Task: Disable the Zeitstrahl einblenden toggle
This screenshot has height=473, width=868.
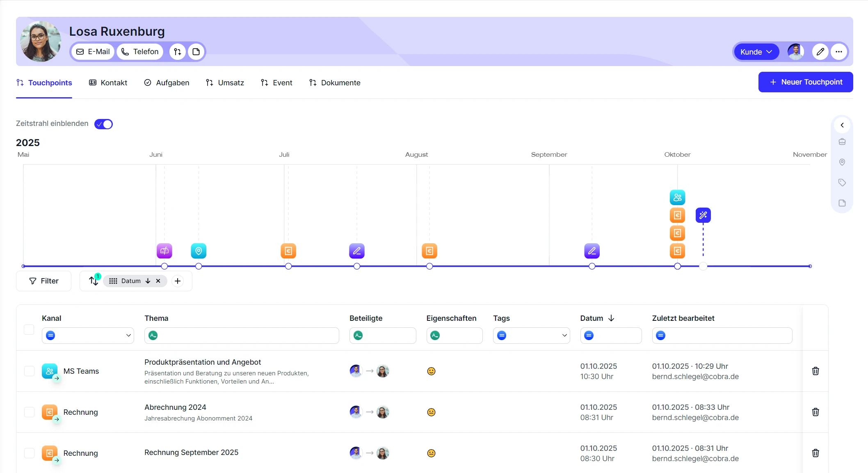Action: click(x=103, y=124)
